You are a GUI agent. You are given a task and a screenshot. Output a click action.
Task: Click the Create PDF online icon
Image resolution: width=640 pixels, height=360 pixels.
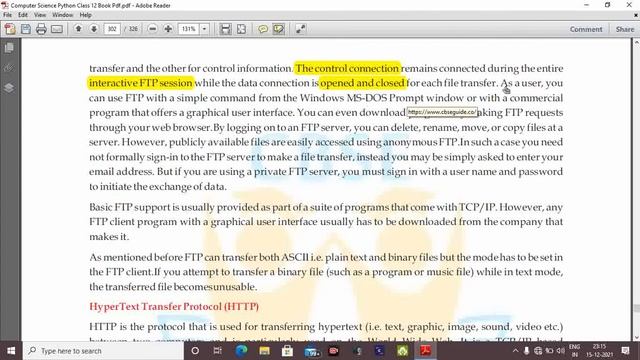tap(10, 29)
